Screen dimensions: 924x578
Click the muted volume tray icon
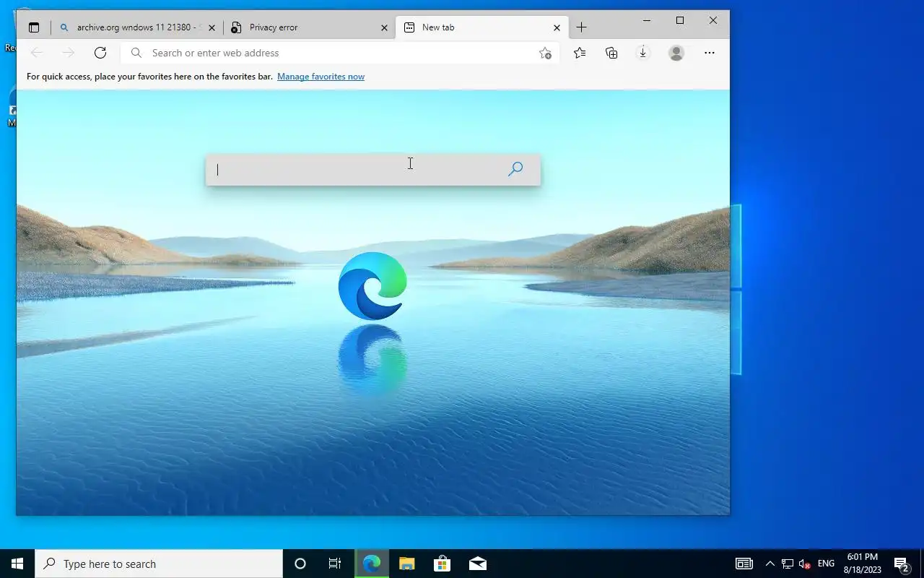[804, 564]
